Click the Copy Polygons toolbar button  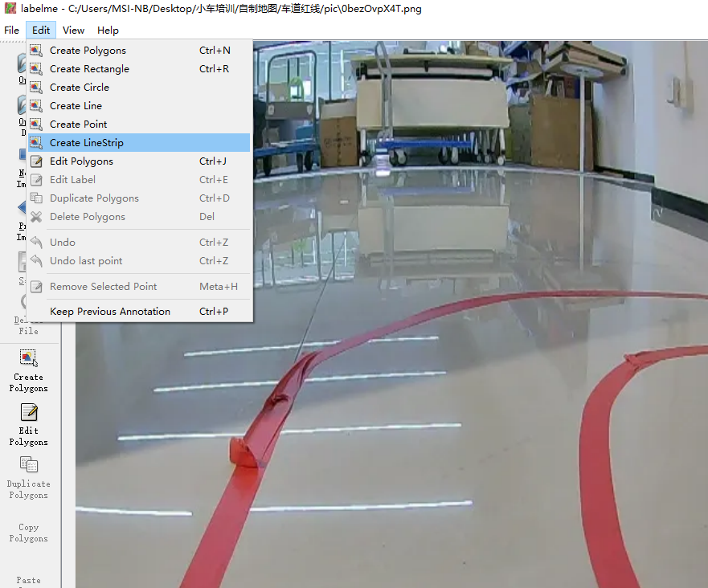pyautogui.click(x=28, y=532)
